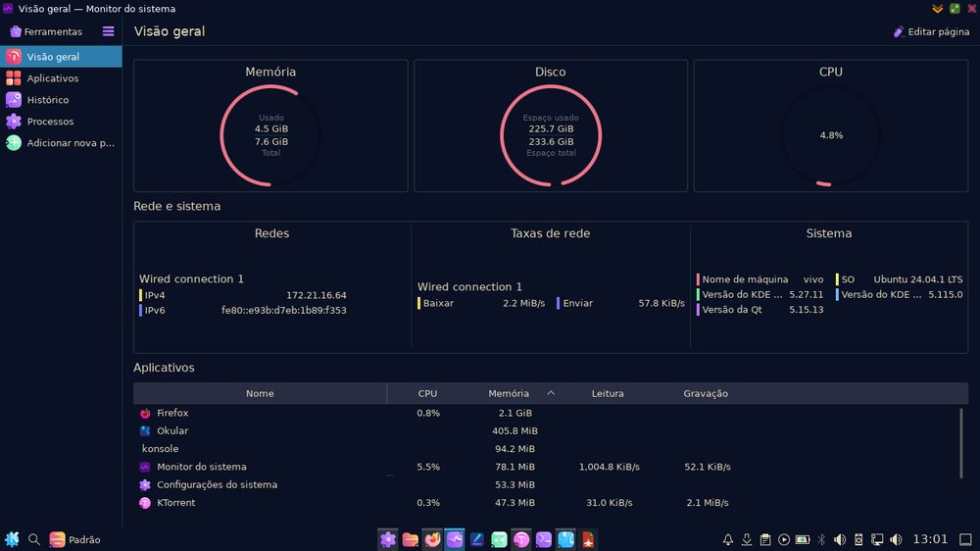Click the Versão da Qt value 5.15.13
This screenshot has width=980, height=551.
pyautogui.click(x=807, y=310)
